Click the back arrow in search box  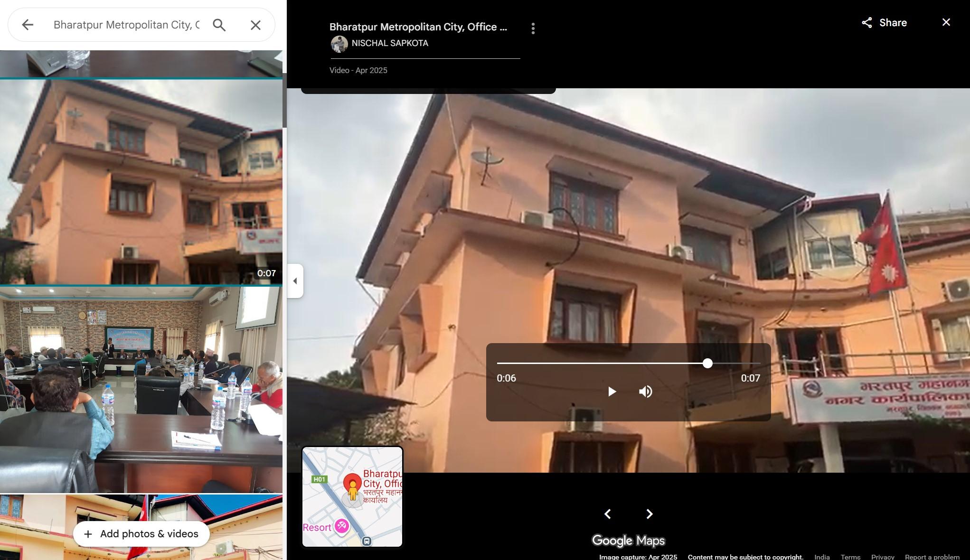(x=28, y=25)
